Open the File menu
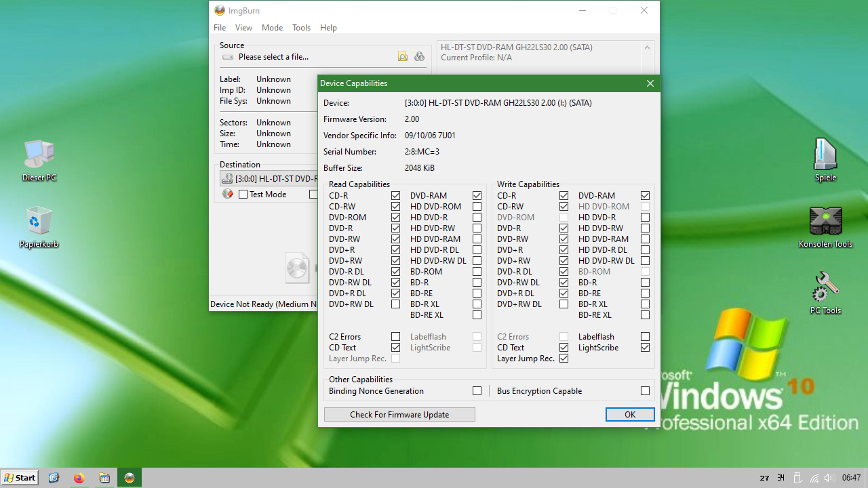The width and height of the screenshot is (868, 488). click(220, 28)
